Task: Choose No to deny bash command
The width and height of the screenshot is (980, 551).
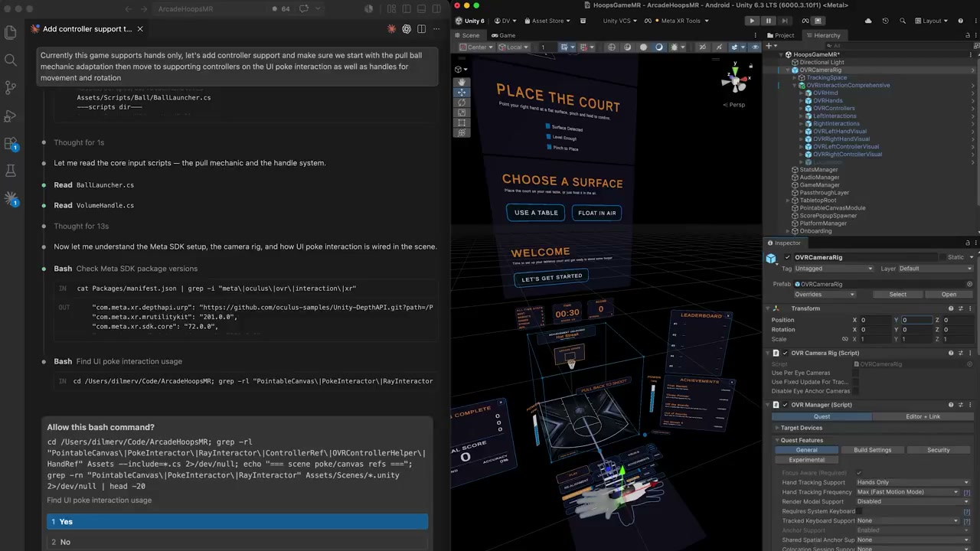Action: click(237, 542)
